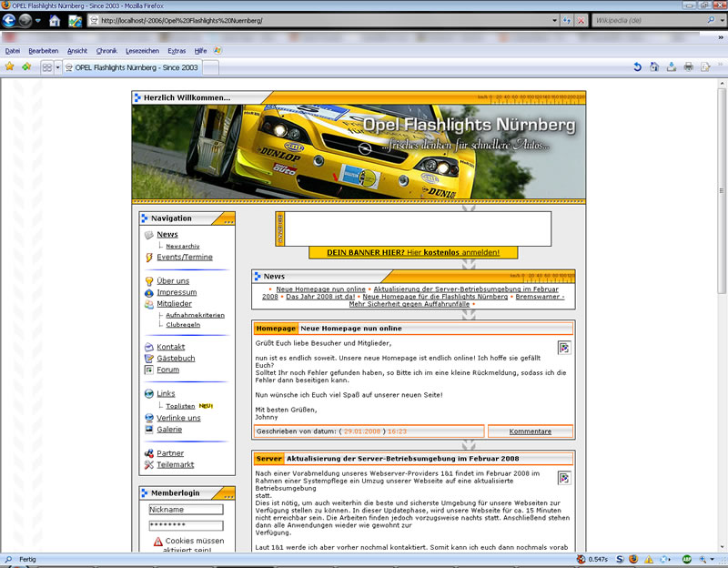This screenshot has width=728, height=568.
Task: Click the Forum icon in navigation
Action: [x=149, y=370]
